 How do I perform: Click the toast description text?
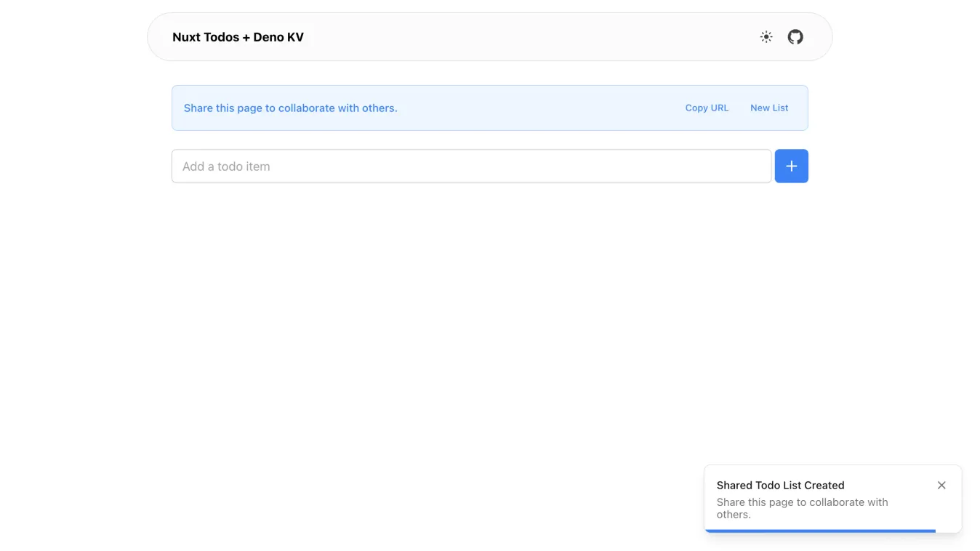[x=802, y=507]
